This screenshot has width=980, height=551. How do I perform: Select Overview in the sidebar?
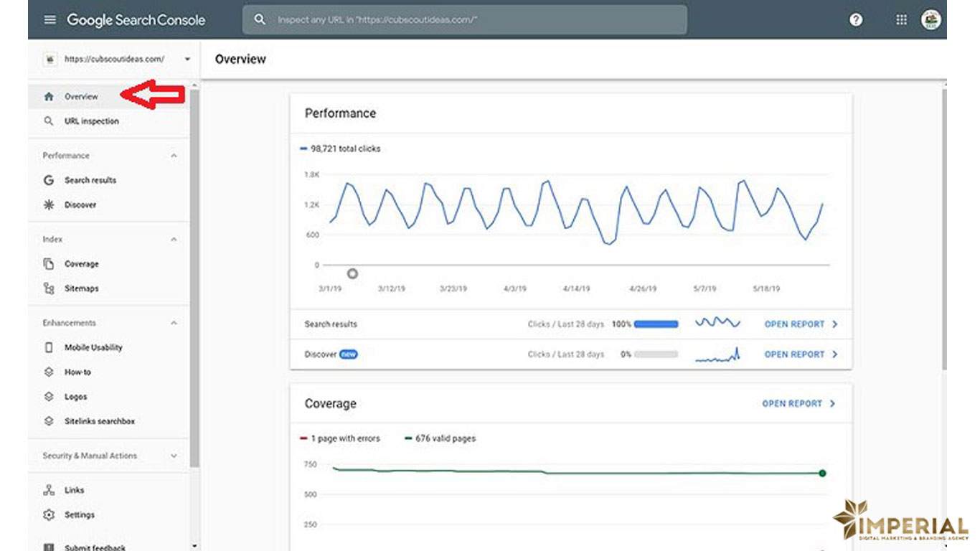tap(81, 96)
